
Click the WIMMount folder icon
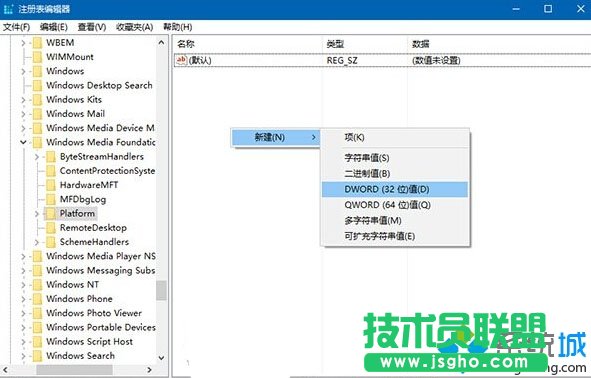[37, 57]
